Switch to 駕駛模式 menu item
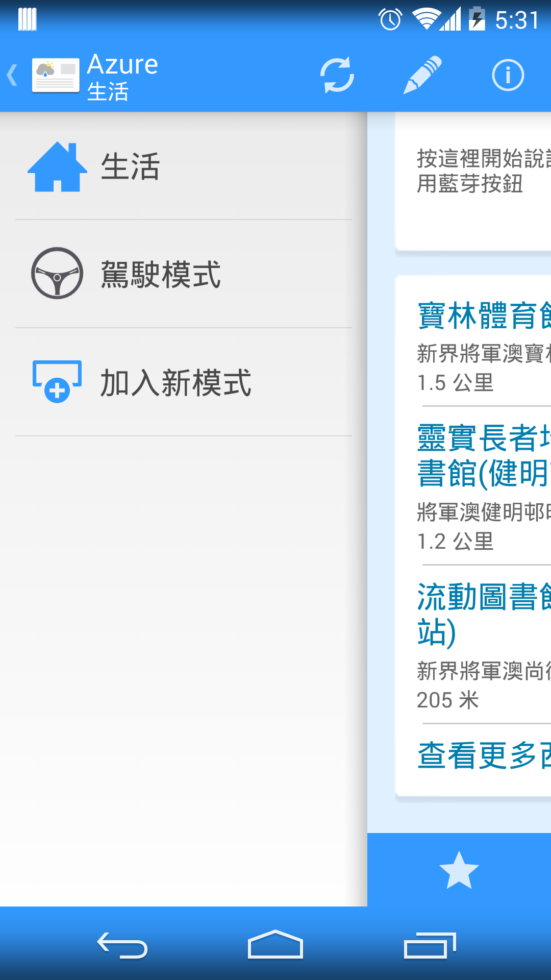 [x=184, y=274]
